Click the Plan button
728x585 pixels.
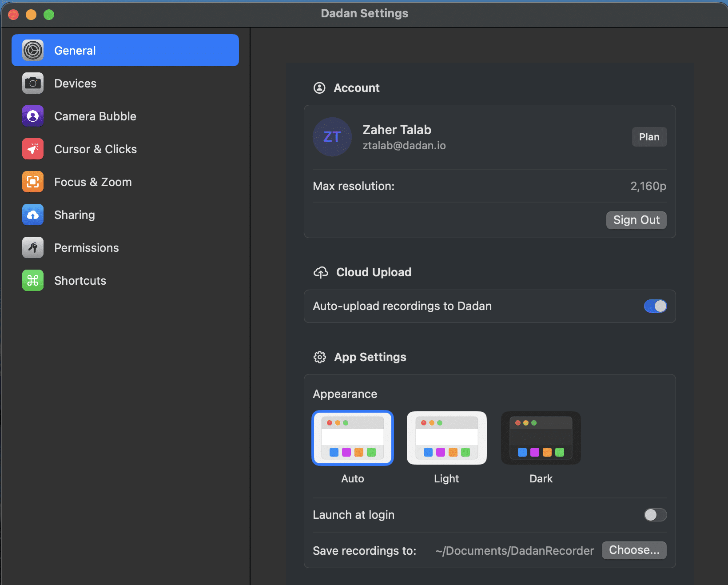point(649,136)
